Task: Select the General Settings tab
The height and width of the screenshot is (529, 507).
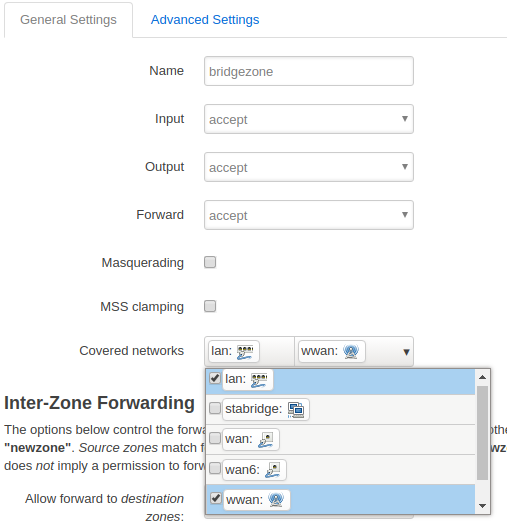Action: (x=68, y=20)
